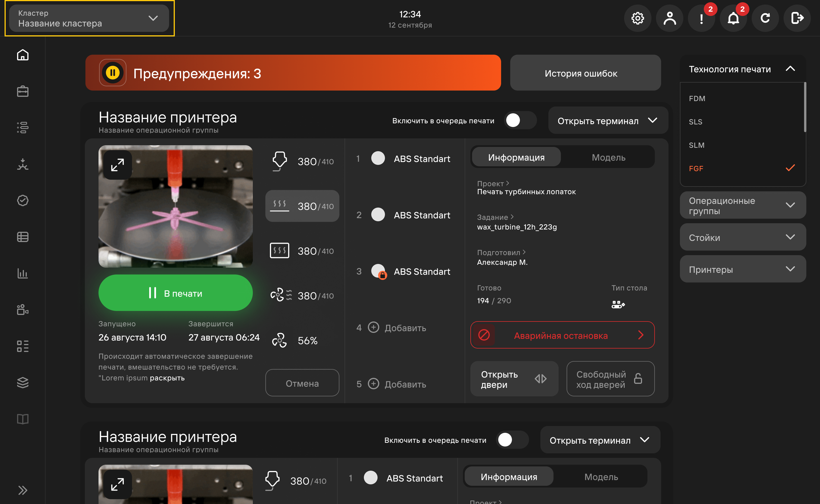Expand the sidebar with double arrow icon
Viewport: 820px width, 504px height.
click(23, 490)
